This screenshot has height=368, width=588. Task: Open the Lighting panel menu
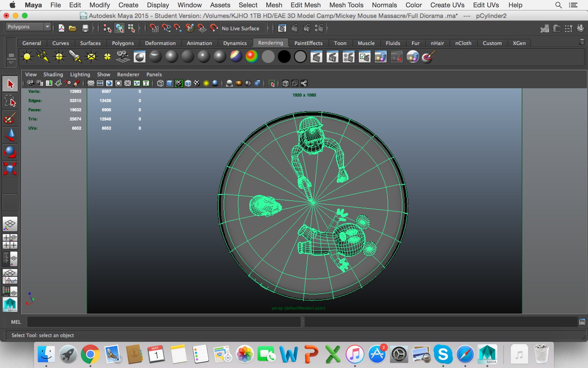tap(80, 75)
